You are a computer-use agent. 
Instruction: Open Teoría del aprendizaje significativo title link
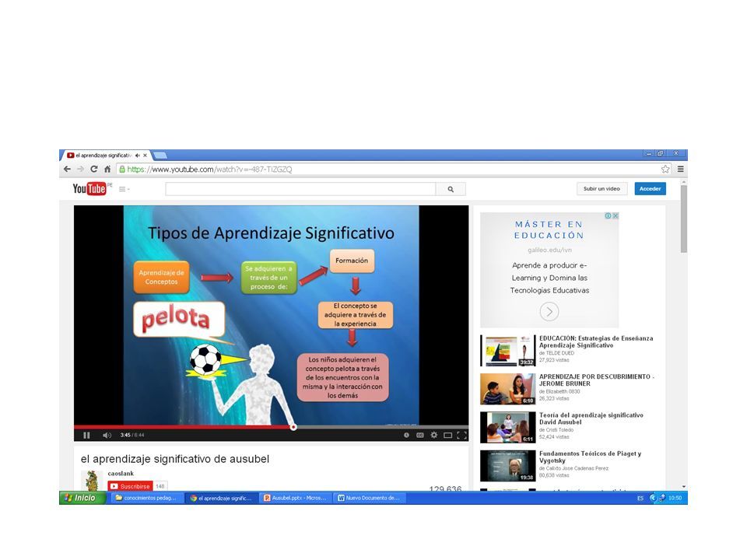click(x=591, y=418)
